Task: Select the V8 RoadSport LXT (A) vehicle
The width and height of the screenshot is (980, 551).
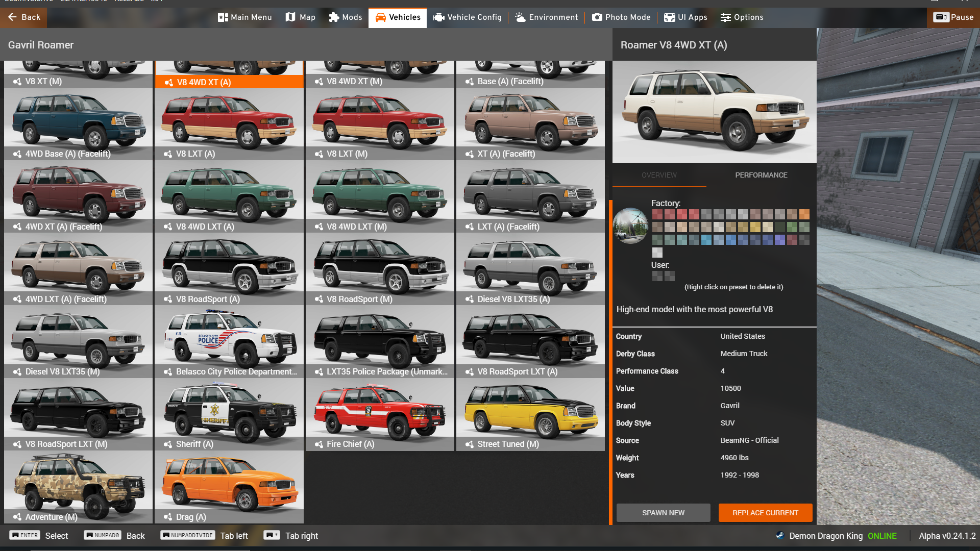Action: click(x=530, y=342)
